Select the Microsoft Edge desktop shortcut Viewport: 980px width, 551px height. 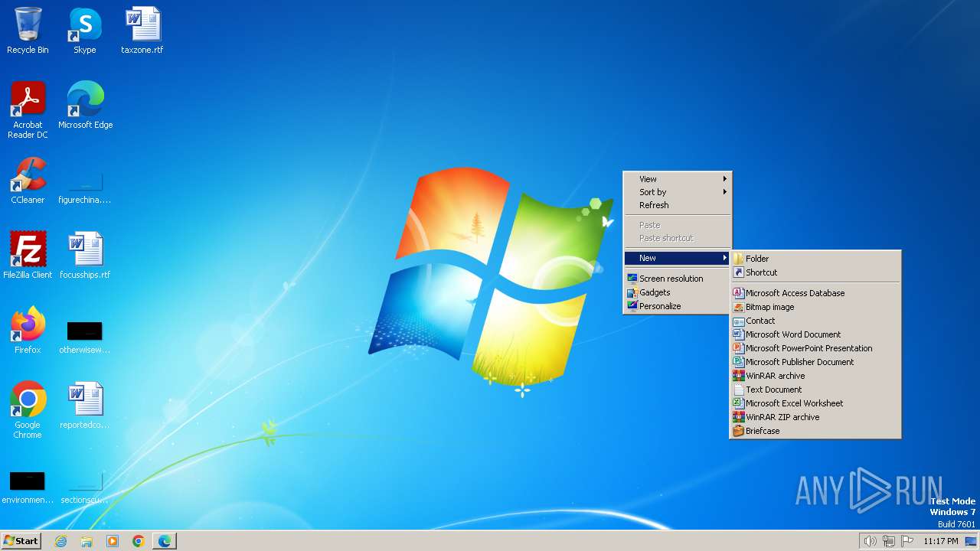coord(85,106)
